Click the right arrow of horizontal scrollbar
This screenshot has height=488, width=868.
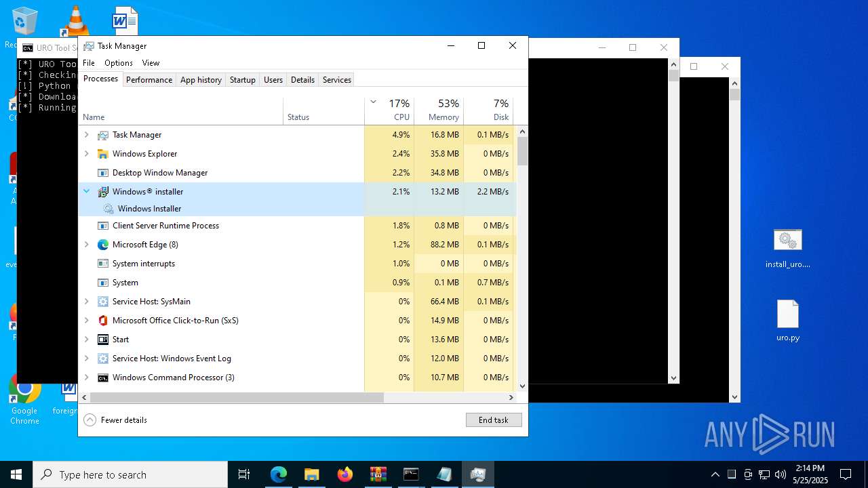click(511, 398)
